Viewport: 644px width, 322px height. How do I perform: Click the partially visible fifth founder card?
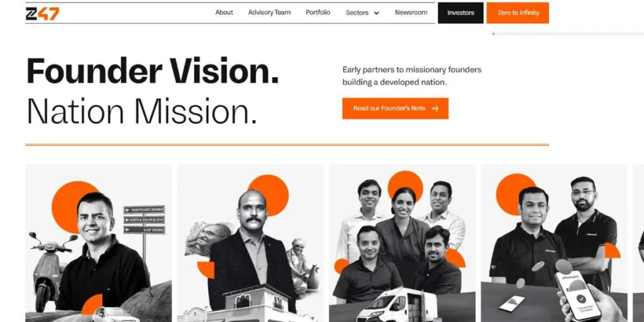tap(639, 243)
